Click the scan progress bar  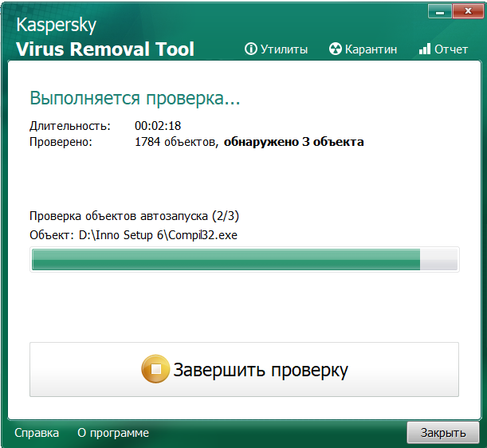point(245,259)
